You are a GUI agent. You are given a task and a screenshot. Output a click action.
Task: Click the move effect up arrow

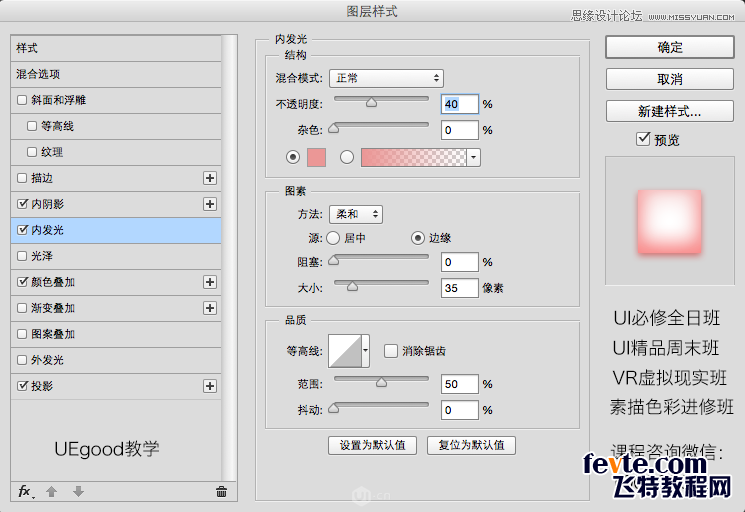(53, 491)
